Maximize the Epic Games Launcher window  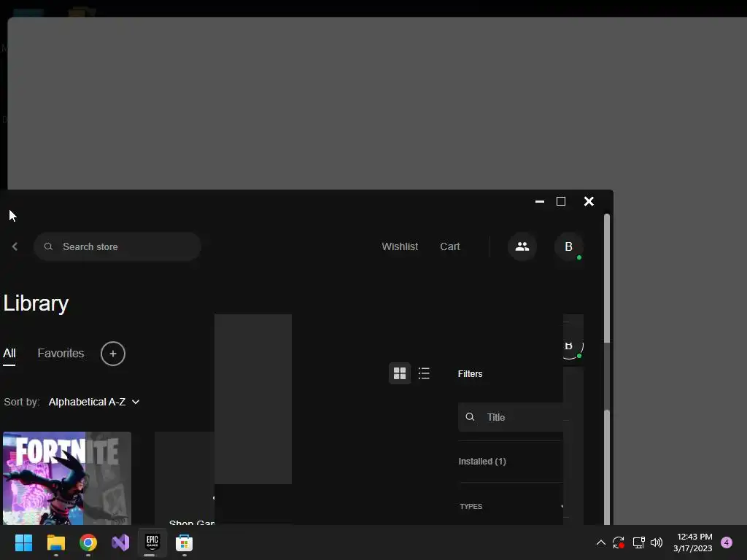pos(561,201)
